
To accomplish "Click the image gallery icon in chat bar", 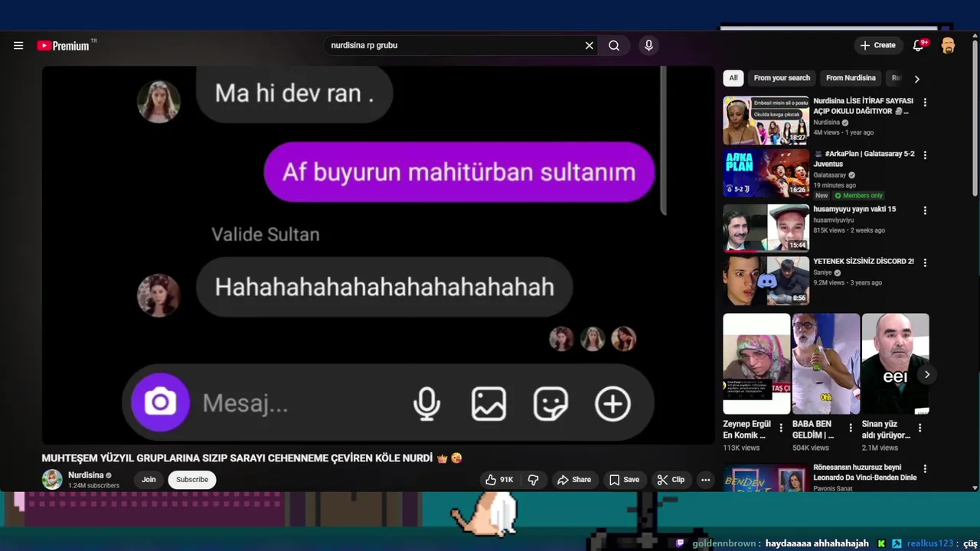I will [x=488, y=403].
